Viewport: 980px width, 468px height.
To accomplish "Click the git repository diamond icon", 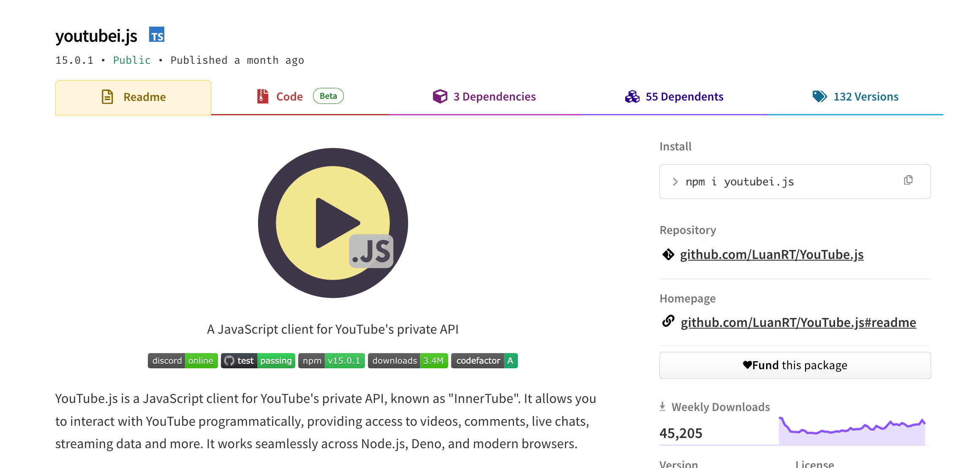I will (668, 254).
